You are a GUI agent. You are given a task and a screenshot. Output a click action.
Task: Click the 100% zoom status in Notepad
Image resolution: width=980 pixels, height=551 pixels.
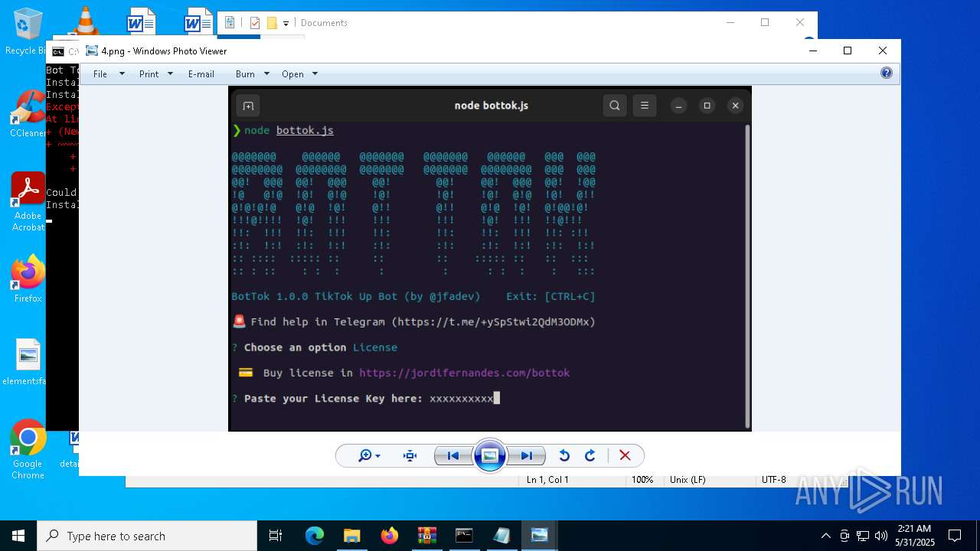click(x=642, y=480)
